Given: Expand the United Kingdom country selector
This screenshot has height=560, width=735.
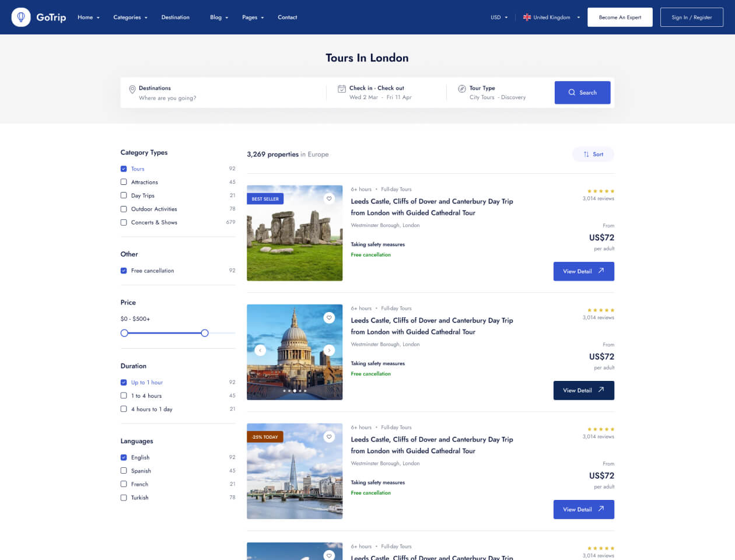Looking at the screenshot, I should tap(551, 17).
